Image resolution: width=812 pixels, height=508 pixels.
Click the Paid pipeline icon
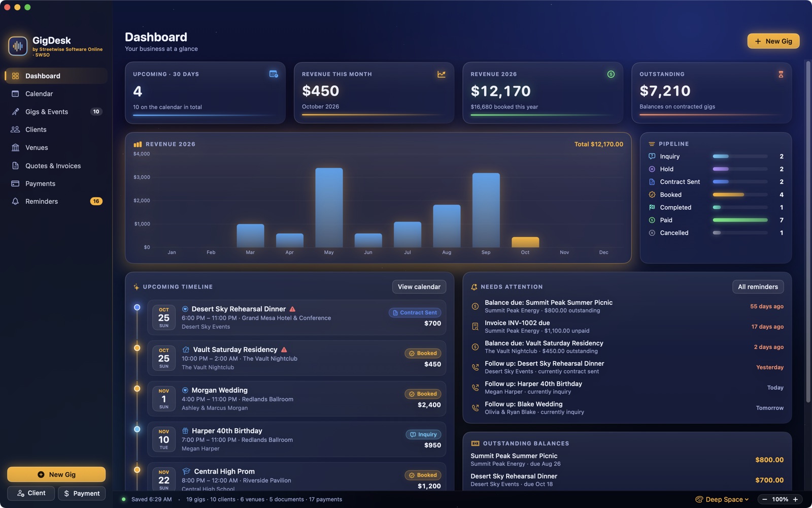tap(652, 220)
